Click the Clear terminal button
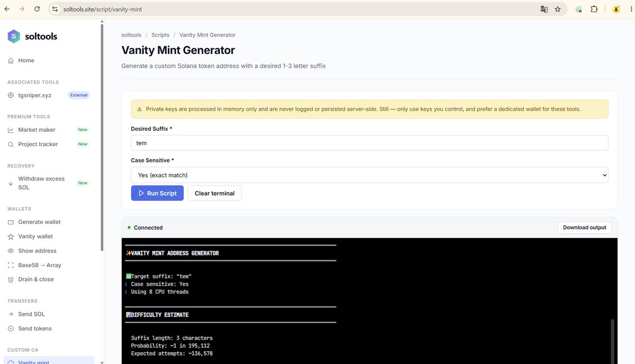Viewport: 635px width, 364px height. 214,193
